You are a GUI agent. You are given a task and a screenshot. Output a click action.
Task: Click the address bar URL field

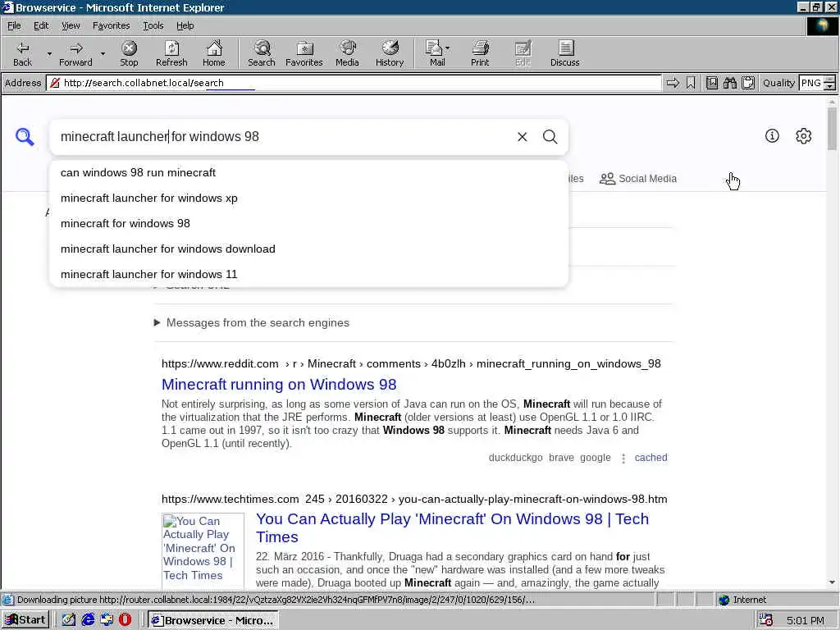point(354,83)
